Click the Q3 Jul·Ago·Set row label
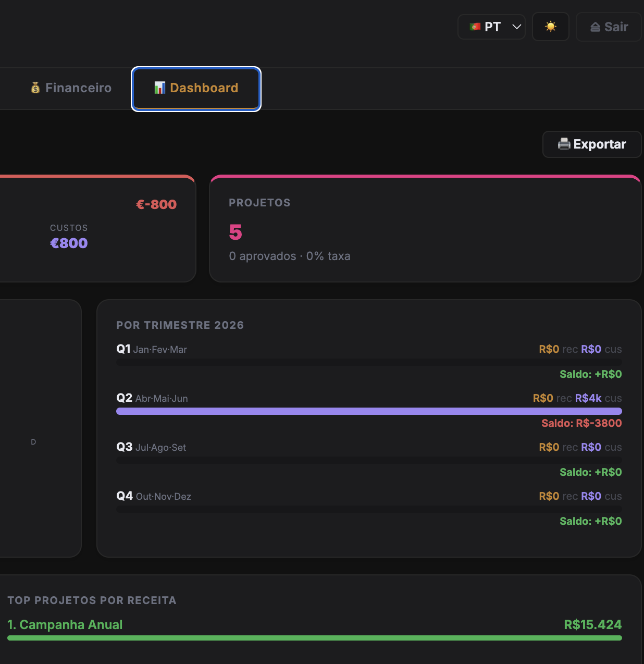 (151, 447)
